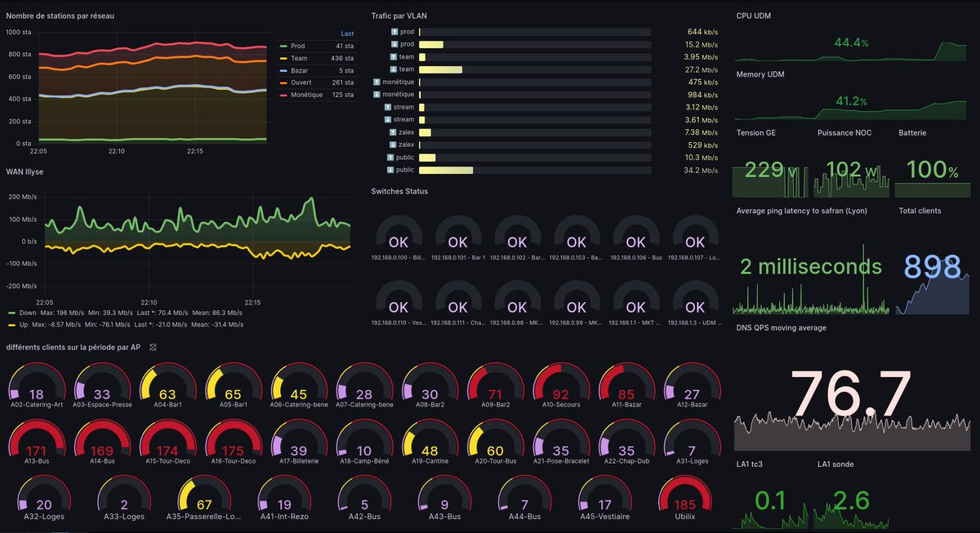Image resolution: width=980 pixels, height=533 pixels.
Task: Click the 100% Batterie reading
Action: pos(933,170)
